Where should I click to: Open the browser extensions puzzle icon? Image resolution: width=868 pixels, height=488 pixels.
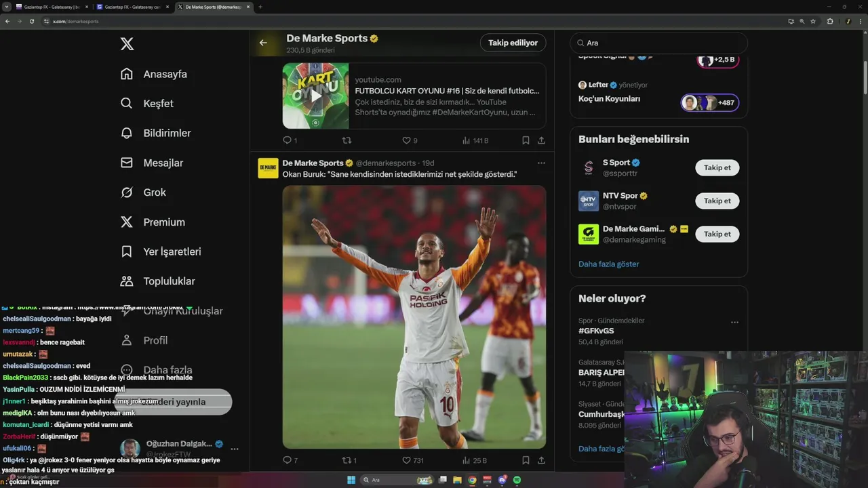coord(830,21)
